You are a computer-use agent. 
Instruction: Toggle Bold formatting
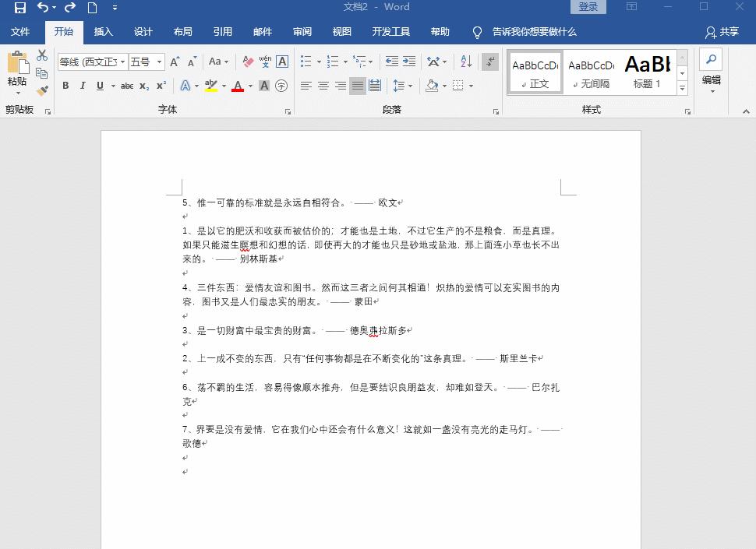click(x=65, y=86)
